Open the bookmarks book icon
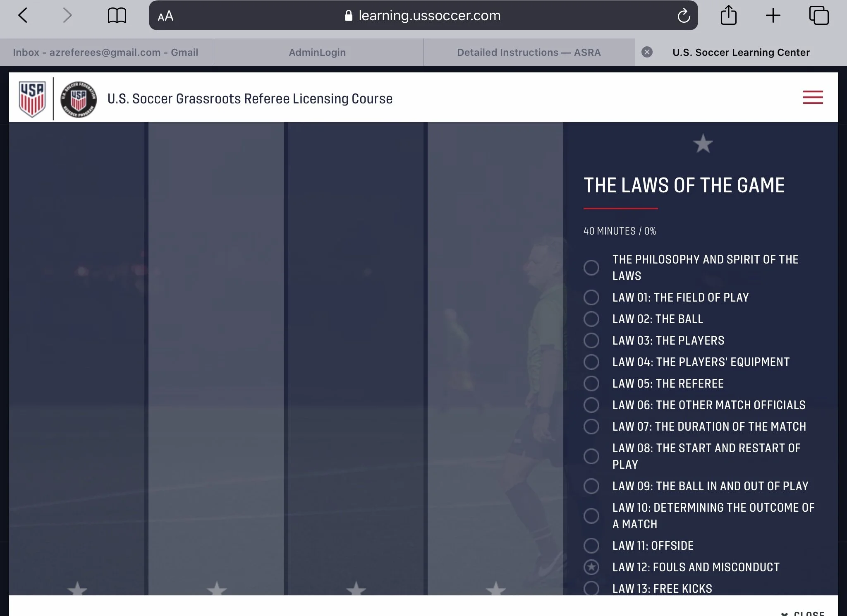This screenshot has height=616, width=847. click(x=117, y=16)
